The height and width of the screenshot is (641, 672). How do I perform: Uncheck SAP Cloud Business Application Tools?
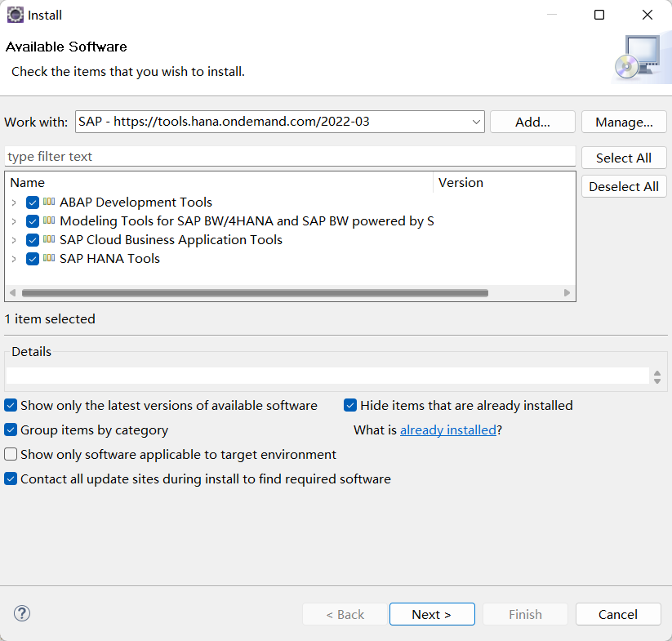33,240
